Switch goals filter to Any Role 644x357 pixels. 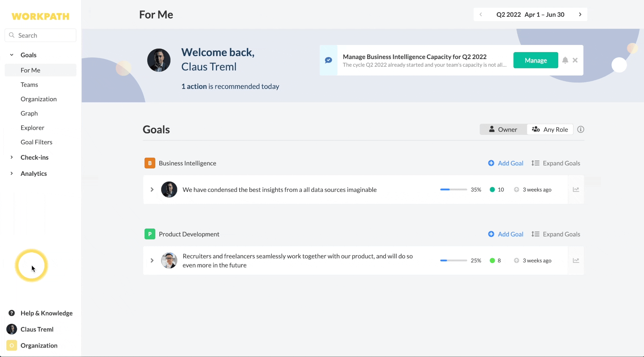(550, 130)
